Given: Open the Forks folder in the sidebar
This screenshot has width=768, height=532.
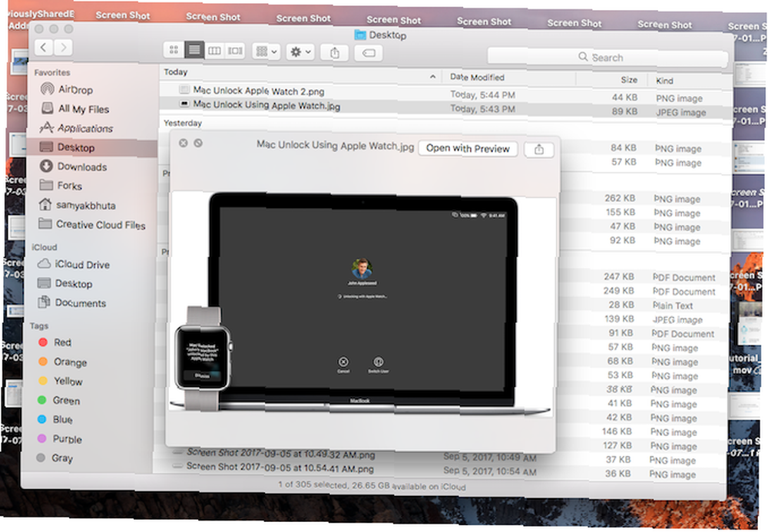Looking at the screenshot, I should coord(69,186).
